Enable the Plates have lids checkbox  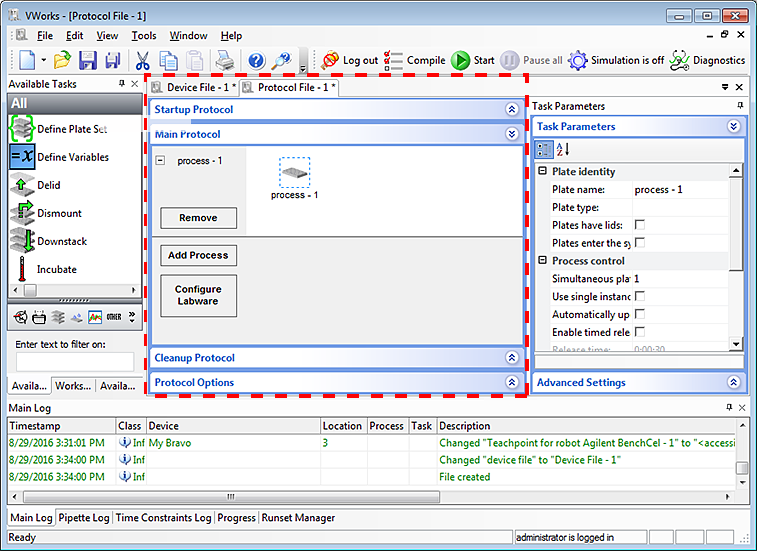point(640,225)
